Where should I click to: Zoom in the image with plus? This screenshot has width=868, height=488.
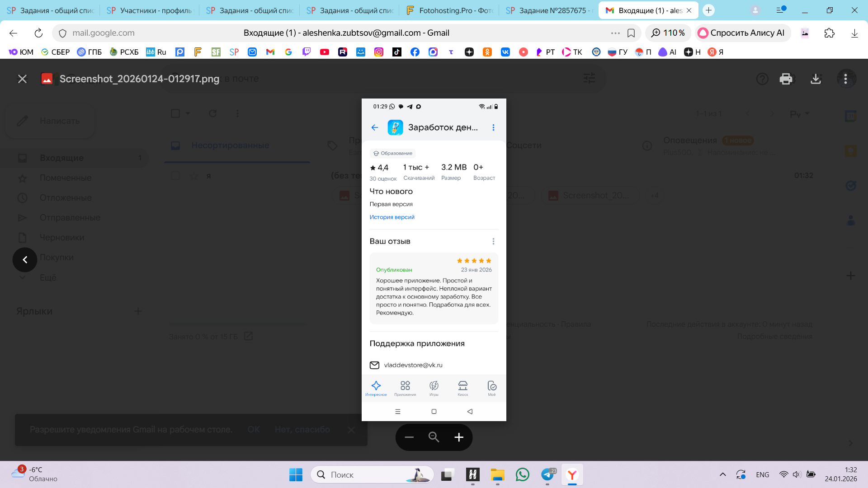pos(459,437)
